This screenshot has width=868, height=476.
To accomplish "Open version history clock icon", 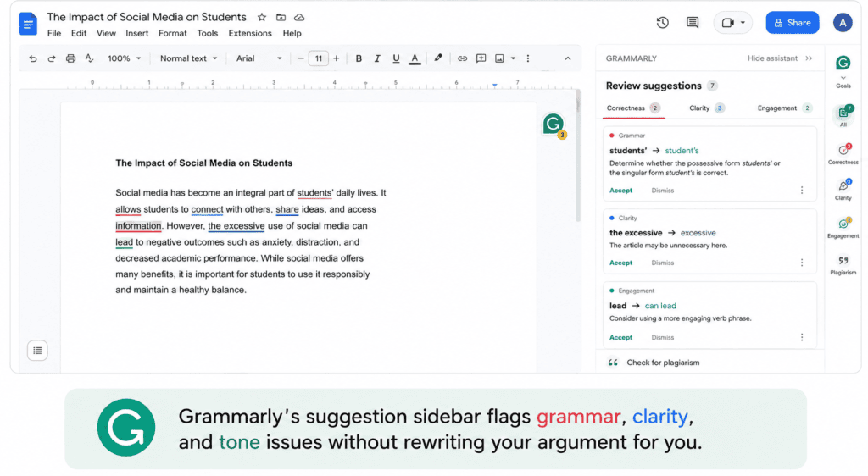I will [x=663, y=23].
